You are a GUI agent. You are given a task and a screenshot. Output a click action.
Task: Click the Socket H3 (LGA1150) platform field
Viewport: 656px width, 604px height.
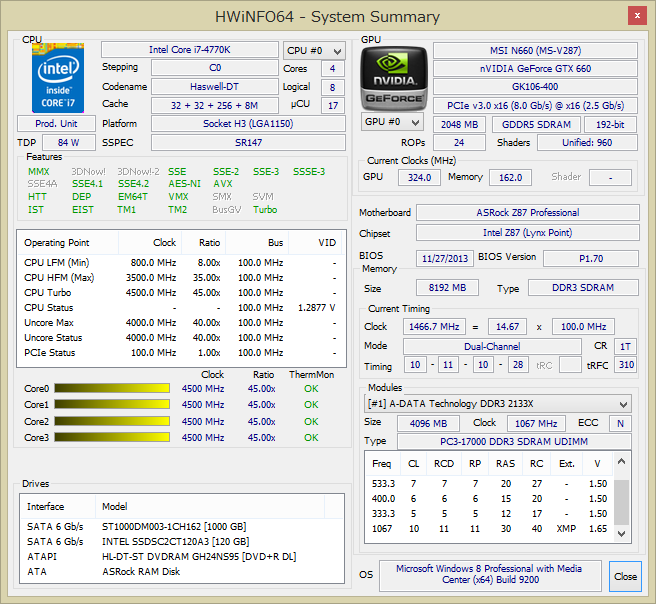248,124
